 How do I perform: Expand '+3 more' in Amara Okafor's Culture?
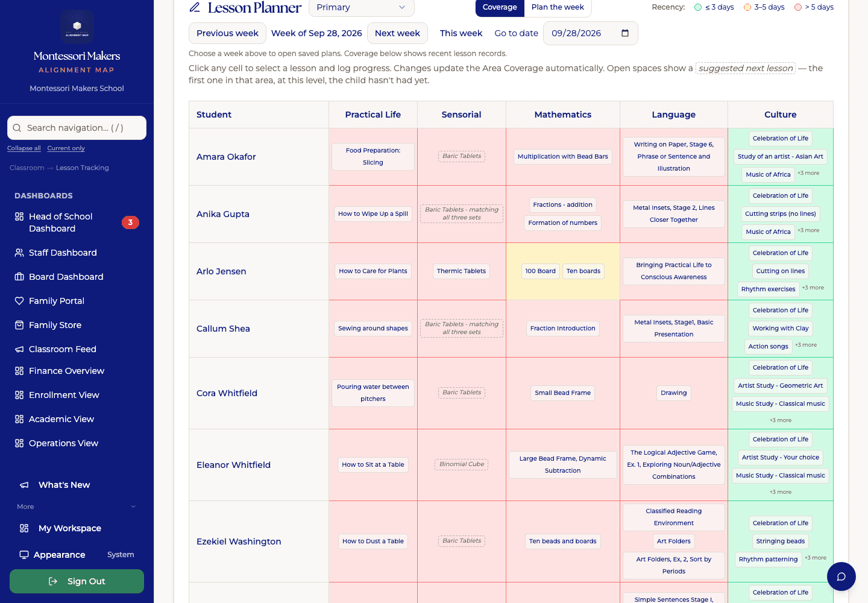(808, 173)
